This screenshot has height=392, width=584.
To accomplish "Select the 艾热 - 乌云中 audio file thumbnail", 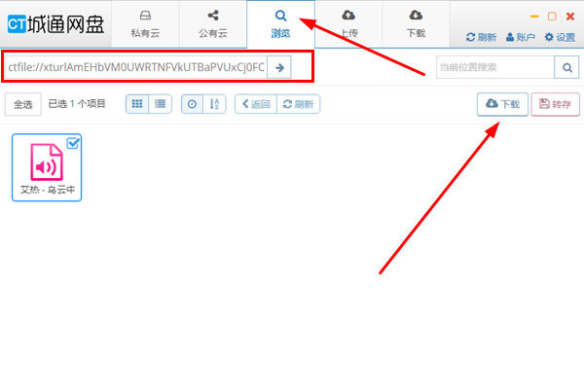I will click(47, 167).
